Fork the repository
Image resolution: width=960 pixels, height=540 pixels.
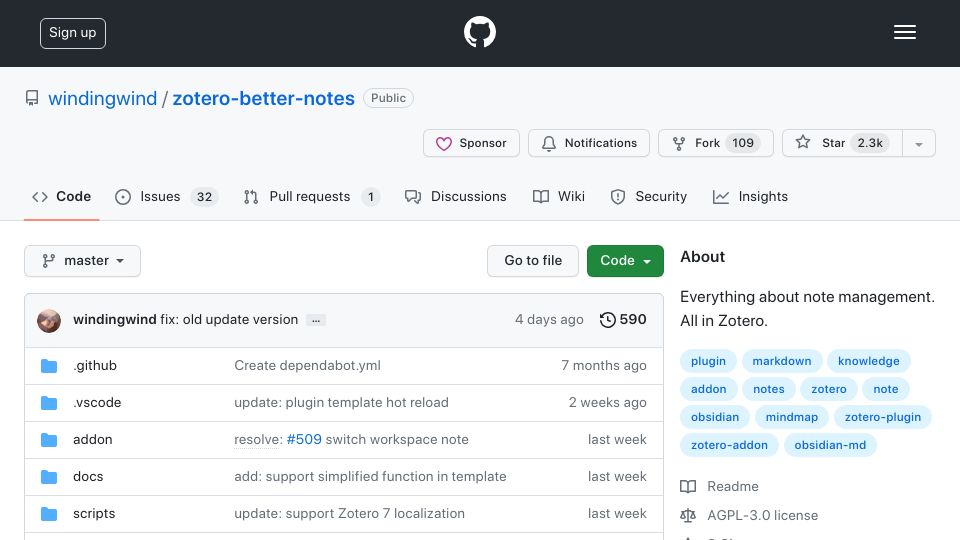(716, 143)
